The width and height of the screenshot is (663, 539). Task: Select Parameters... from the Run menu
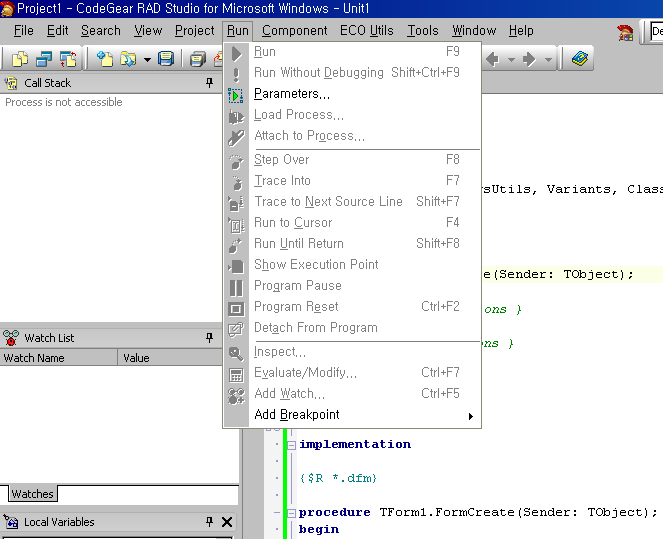(x=291, y=94)
